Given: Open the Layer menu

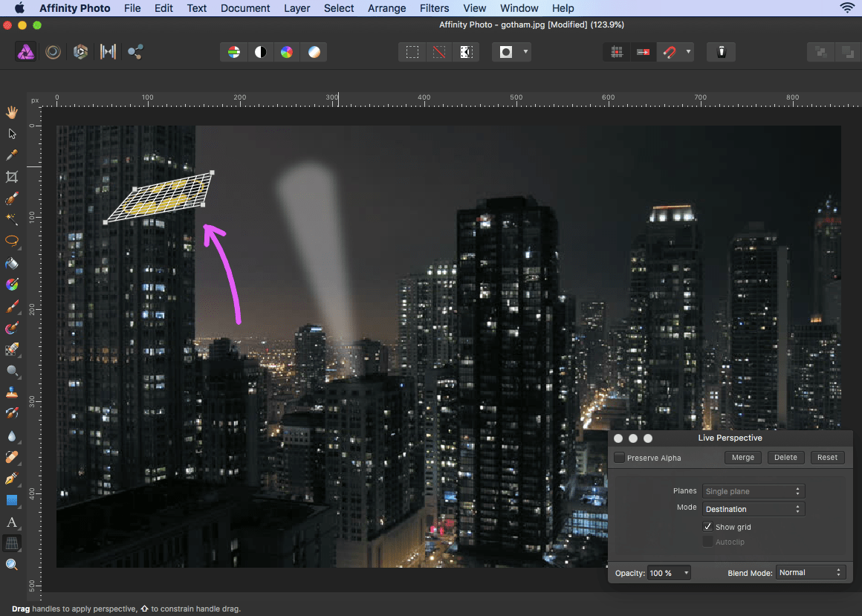Looking at the screenshot, I should point(297,8).
